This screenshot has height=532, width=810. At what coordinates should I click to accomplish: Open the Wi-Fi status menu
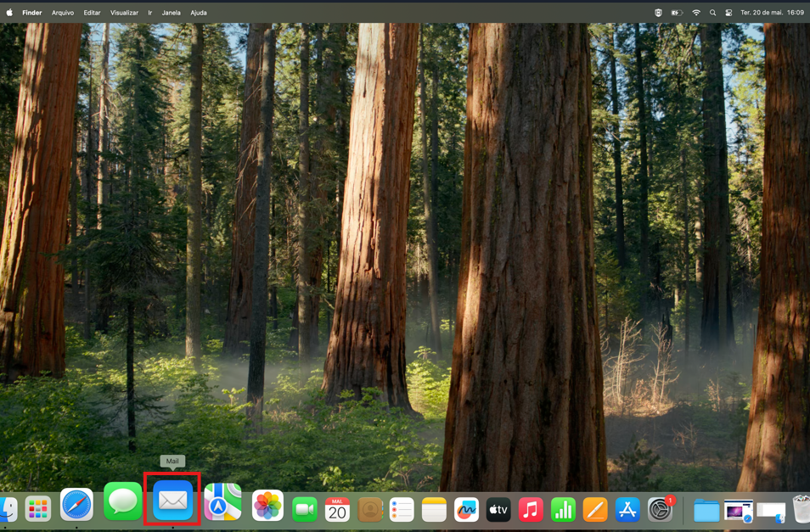point(696,13)
